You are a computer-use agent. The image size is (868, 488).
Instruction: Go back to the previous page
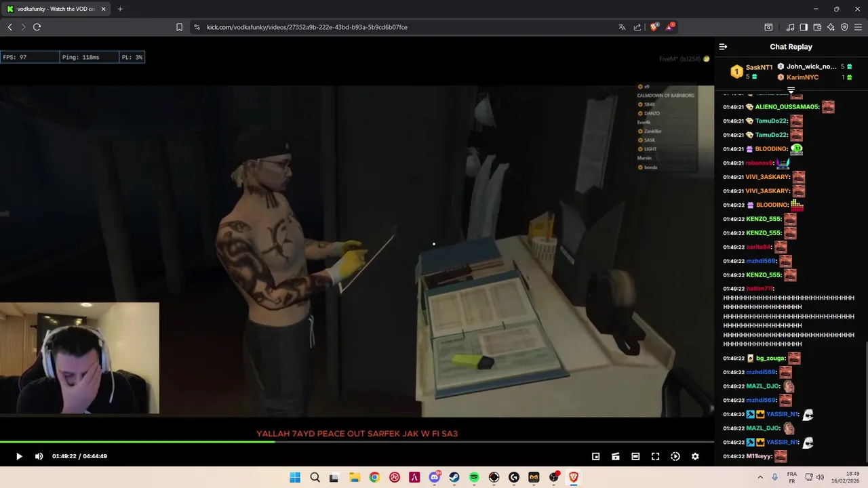tap(9, 27)
